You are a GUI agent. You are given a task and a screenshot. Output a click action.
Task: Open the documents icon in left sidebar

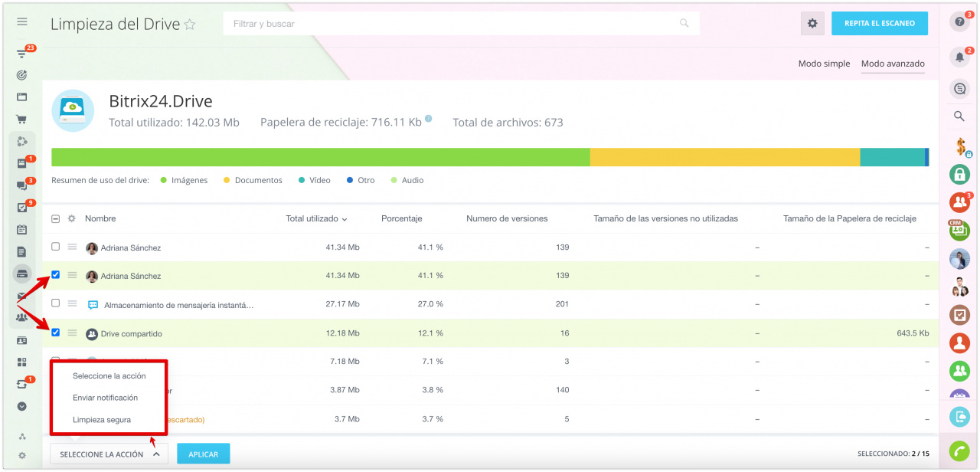click(x=22, y=251)
